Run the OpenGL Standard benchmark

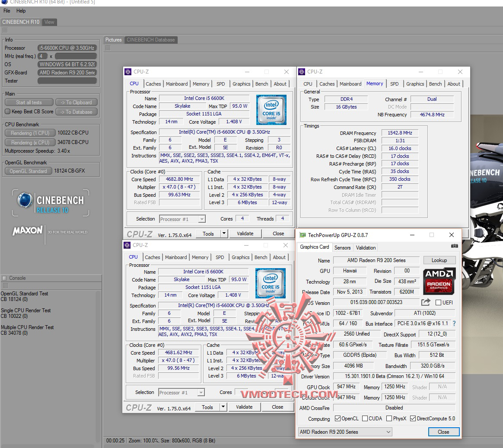[28, 171]
